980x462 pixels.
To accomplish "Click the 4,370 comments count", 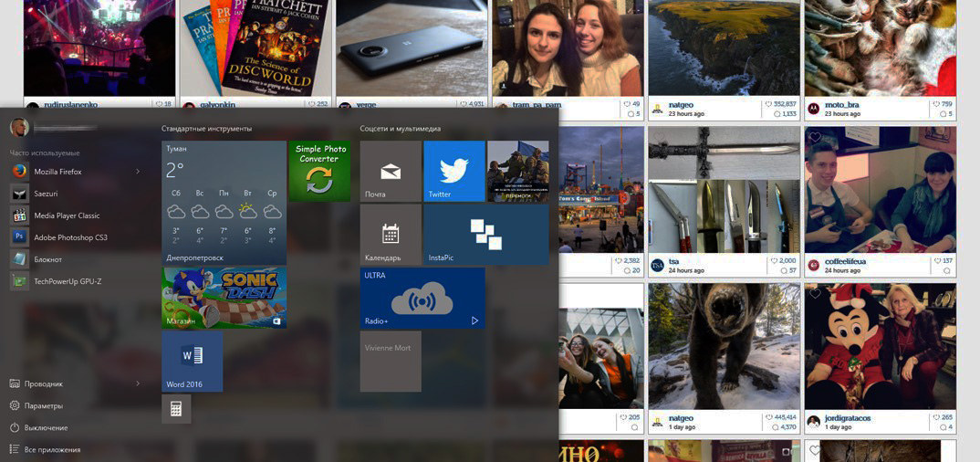I will (x=788, y=427).
